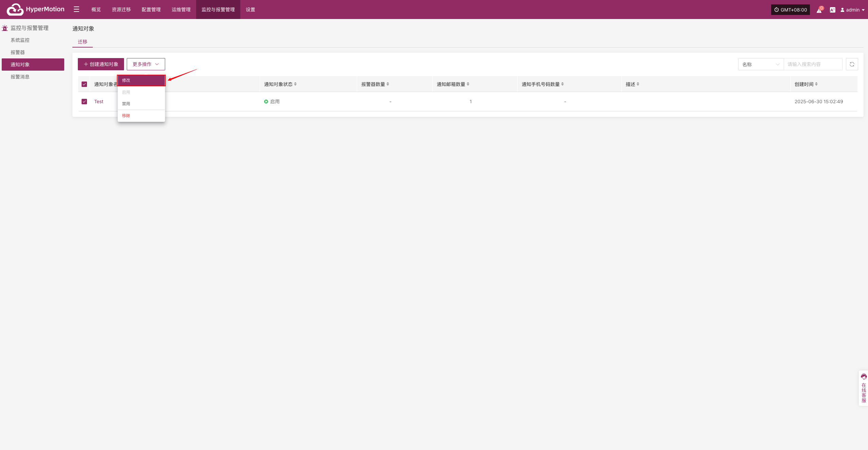
Task: Collapse the sidebar with the hamburger icon
Action: click(76, 10)
